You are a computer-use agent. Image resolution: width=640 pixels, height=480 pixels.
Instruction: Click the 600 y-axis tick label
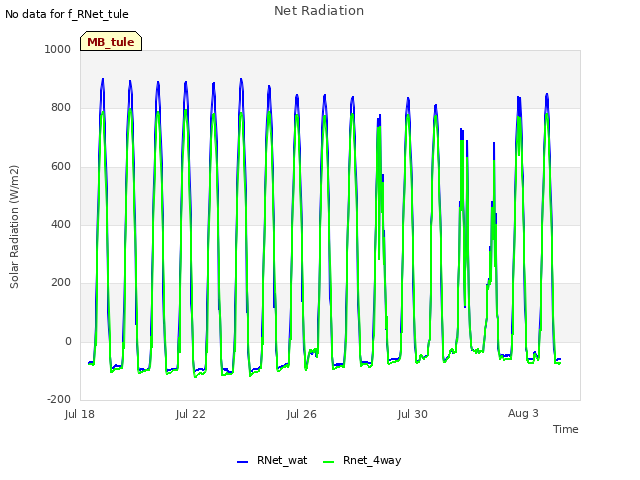pyautogui.click(x=61, y=166)
